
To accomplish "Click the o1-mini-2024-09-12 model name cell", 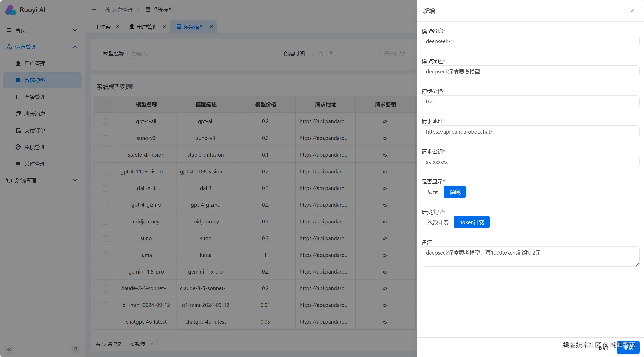I will click(146, 305).
